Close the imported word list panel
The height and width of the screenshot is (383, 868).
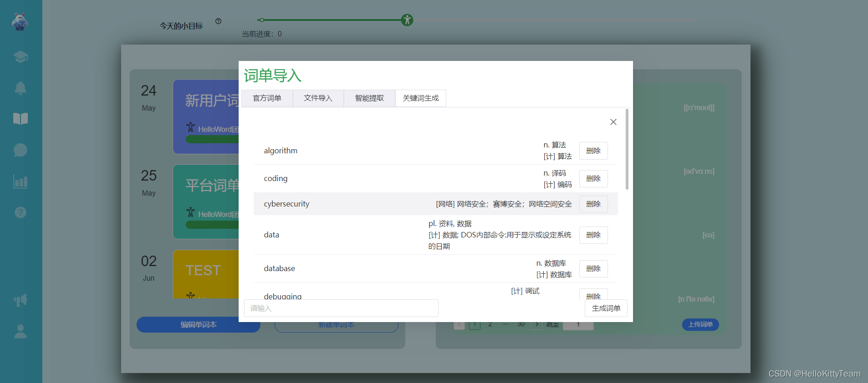(613, 122)
